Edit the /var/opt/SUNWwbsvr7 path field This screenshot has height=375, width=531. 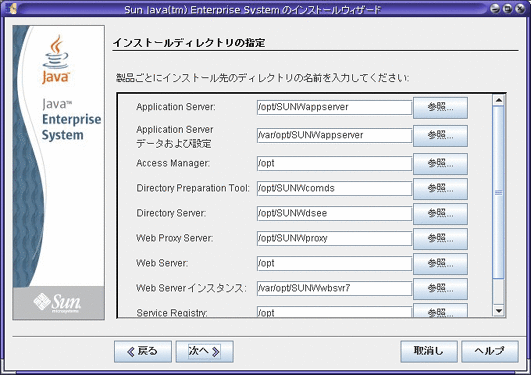pyautogui.click(x=334, y=289)
